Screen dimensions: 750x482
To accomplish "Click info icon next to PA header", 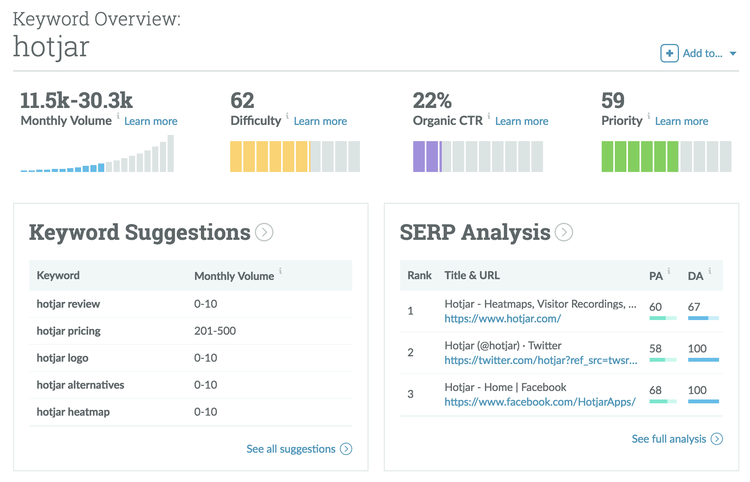I will (669, 271).
